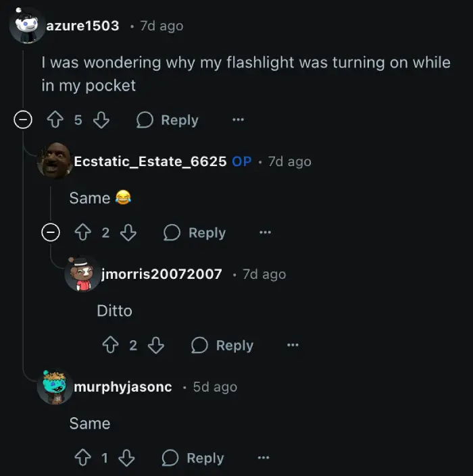Open azure1503's user profile link

(82, 26)
